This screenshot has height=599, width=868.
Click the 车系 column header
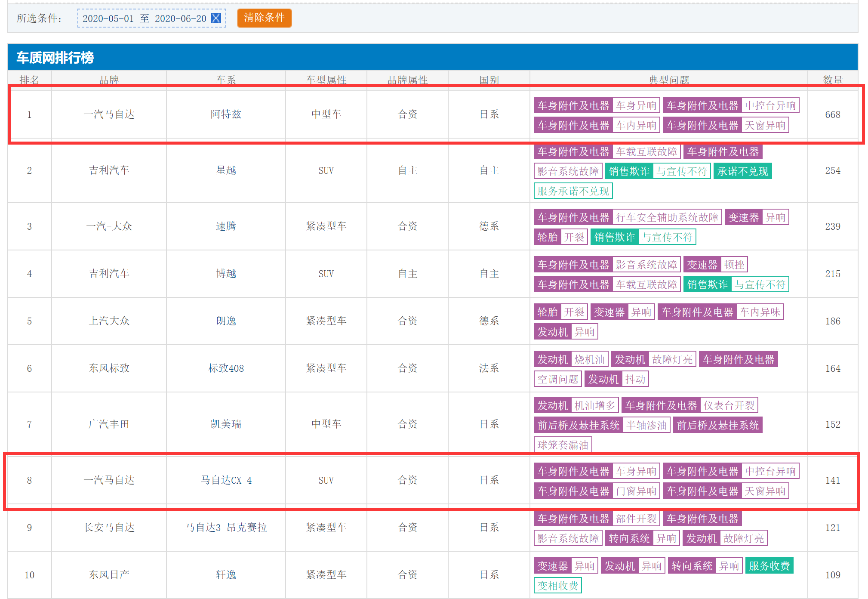pos(226,80)
